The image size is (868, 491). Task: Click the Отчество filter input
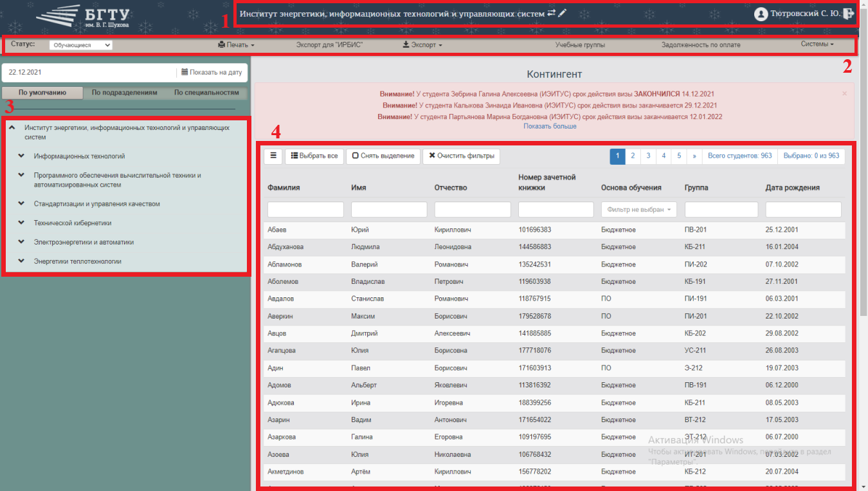click(x=473, y=209)
